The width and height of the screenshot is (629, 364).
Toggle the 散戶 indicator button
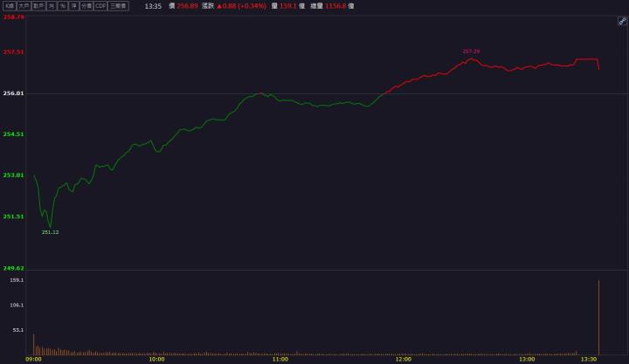pyautogui.click(x=38, y=6)
